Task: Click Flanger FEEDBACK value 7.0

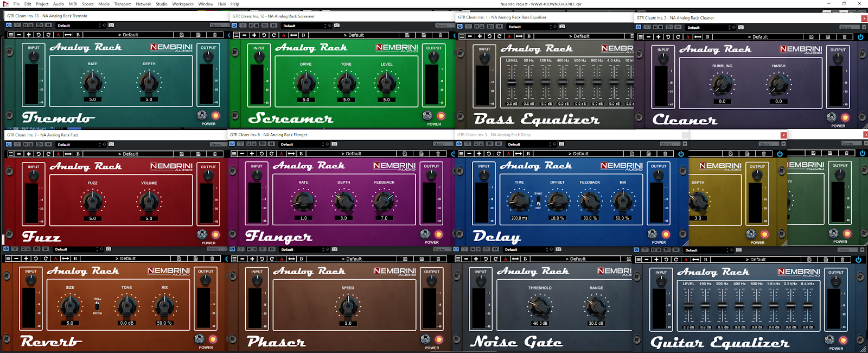Action: pyautogui.click(x=384, y=218)
